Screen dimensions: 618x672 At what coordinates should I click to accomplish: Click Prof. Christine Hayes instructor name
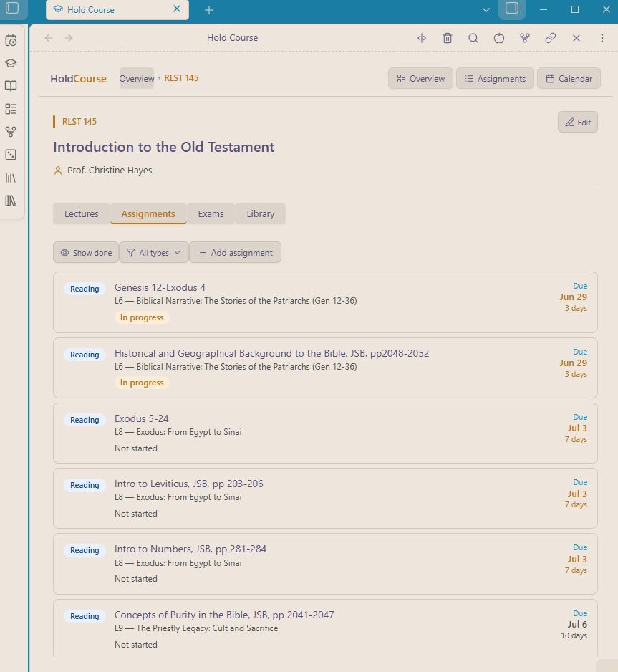(x=110, y=170)
